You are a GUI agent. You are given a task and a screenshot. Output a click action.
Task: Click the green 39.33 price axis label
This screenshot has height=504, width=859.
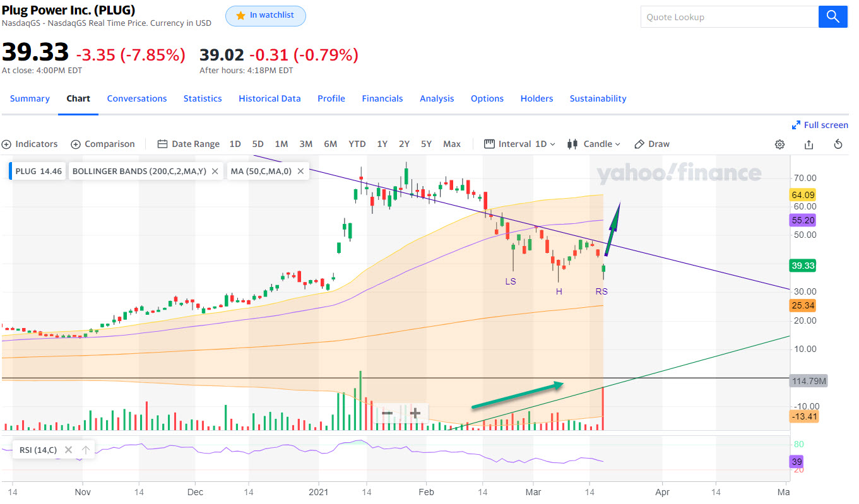803,266
